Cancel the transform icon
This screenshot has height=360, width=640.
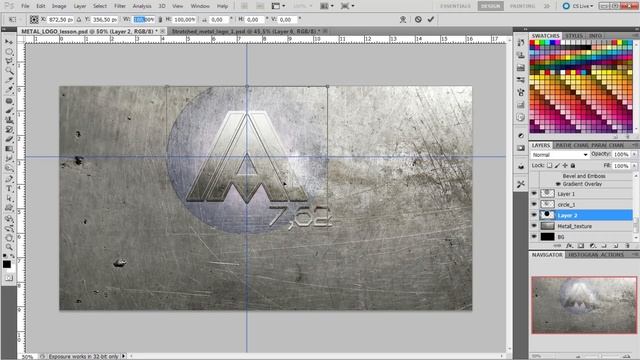tap(418, 19)
